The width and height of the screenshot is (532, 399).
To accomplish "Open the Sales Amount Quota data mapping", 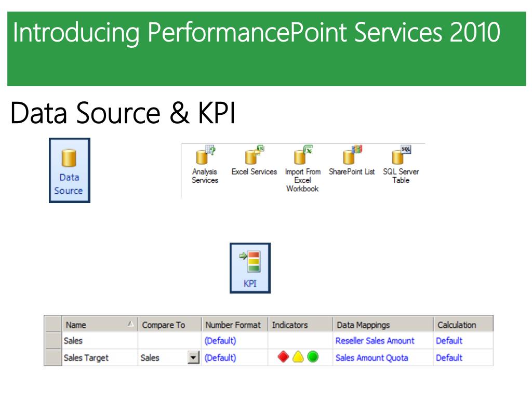I will tap(372, 357).
